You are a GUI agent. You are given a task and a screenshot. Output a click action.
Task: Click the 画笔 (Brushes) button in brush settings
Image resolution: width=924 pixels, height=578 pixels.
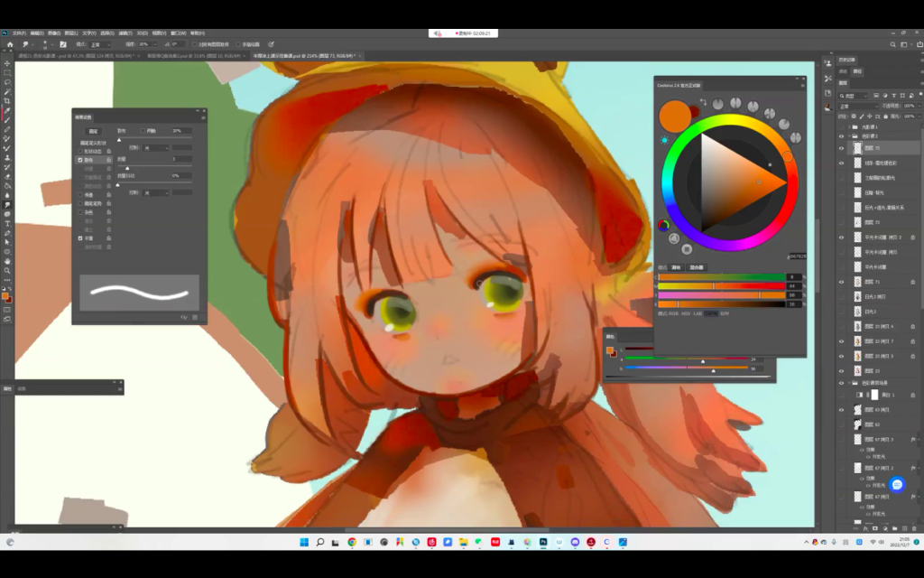click(93, 131)
